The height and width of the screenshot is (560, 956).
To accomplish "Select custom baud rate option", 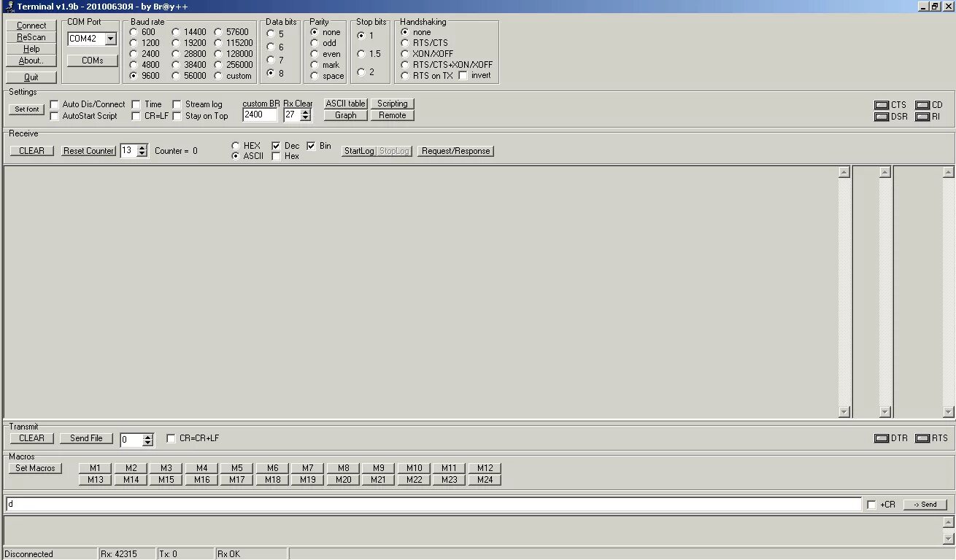I will [218, 75].
